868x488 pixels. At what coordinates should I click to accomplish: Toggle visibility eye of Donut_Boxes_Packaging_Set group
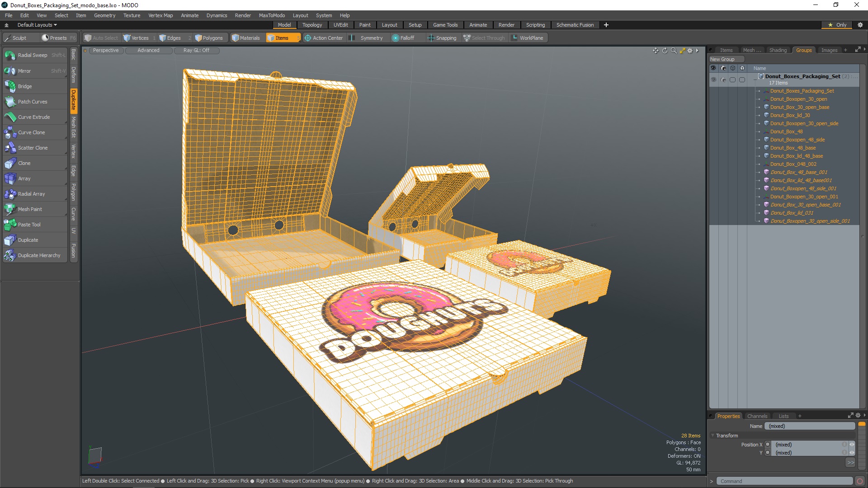pyautogui.click(x=713, y=80)
